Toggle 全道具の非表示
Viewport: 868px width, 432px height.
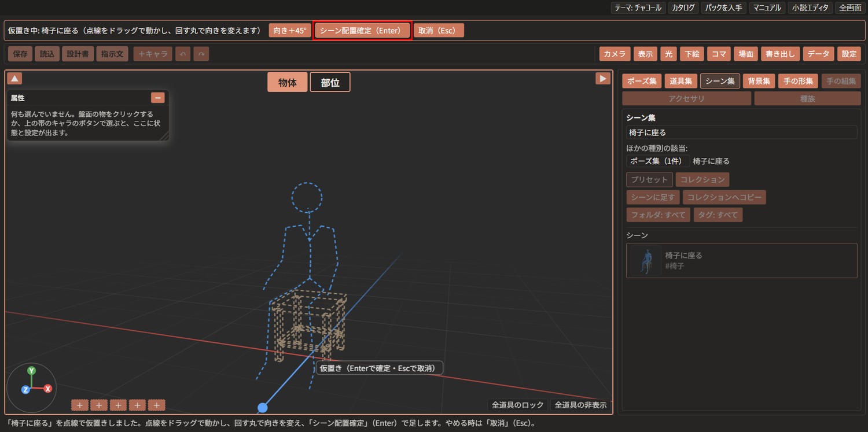[x=580, y=405]
